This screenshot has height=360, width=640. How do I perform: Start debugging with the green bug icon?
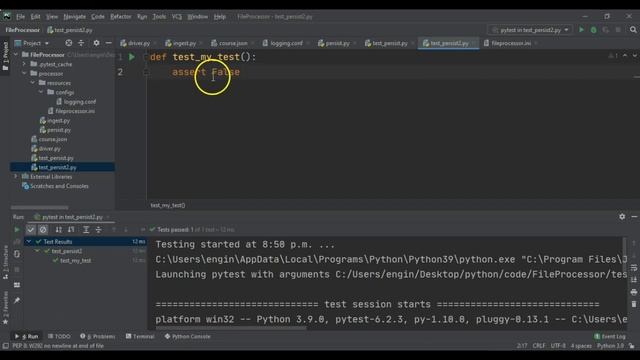[x=593, y=30]
